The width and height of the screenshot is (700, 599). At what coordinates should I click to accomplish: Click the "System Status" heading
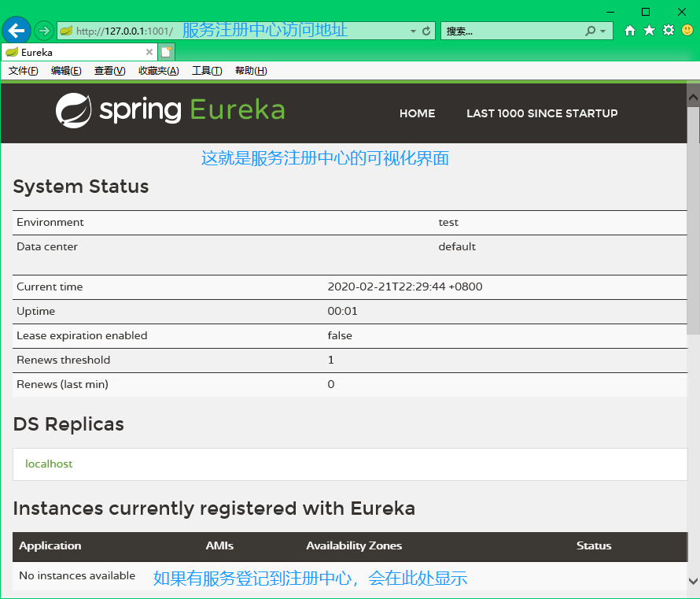click(x=81, y=187)
